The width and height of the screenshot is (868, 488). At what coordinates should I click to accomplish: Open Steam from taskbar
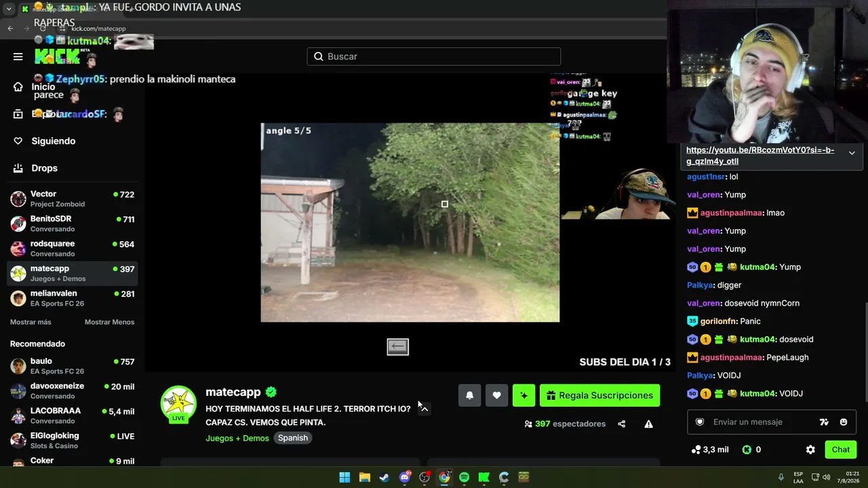click(384, 477)
